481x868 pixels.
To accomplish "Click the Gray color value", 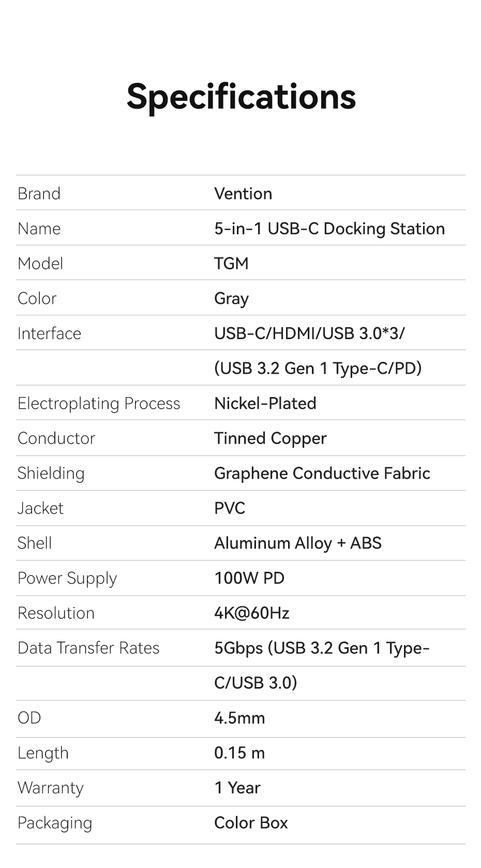I will pos(231,299).
